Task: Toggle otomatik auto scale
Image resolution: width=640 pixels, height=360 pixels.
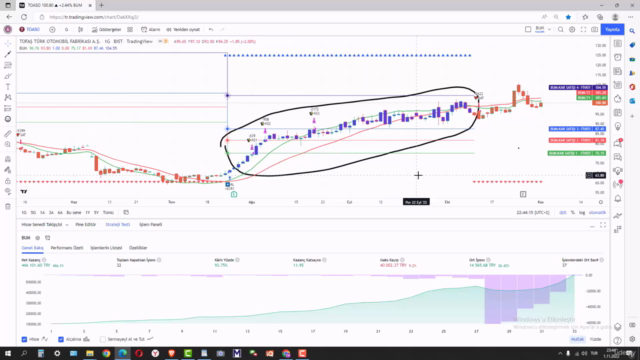Action: 597,213
